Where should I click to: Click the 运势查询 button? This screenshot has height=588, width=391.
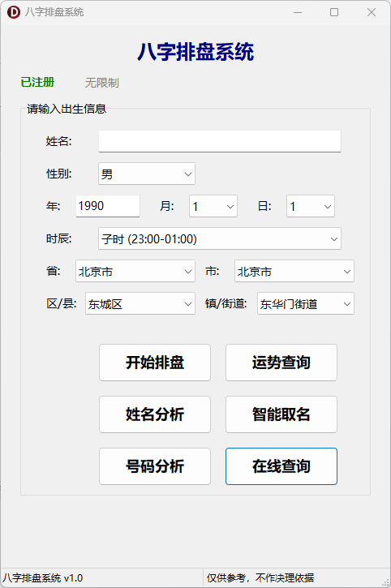pyautogui.click(x=281, y=363)
